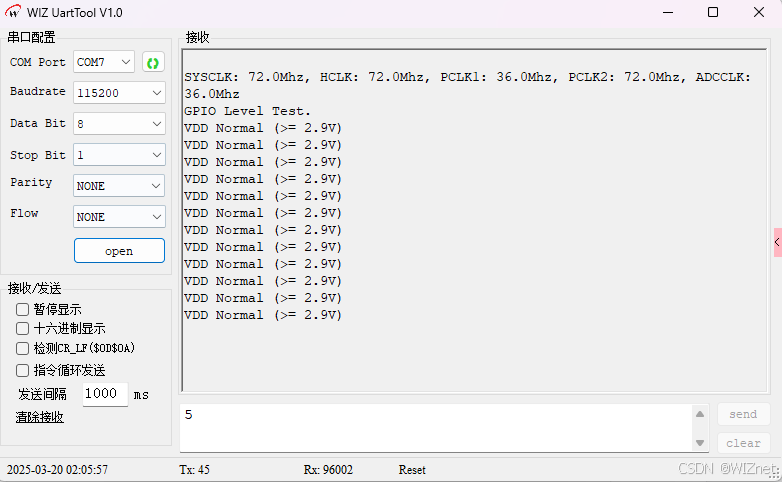Minimize the WIZ UartTool window

pos(668,12)
